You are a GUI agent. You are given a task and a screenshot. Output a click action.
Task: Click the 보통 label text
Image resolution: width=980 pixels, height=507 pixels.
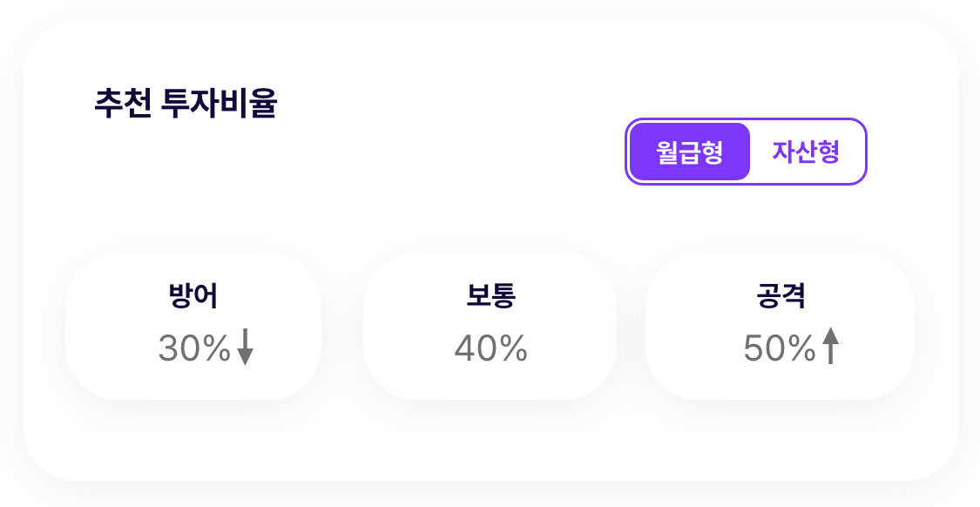click(490, 296)
